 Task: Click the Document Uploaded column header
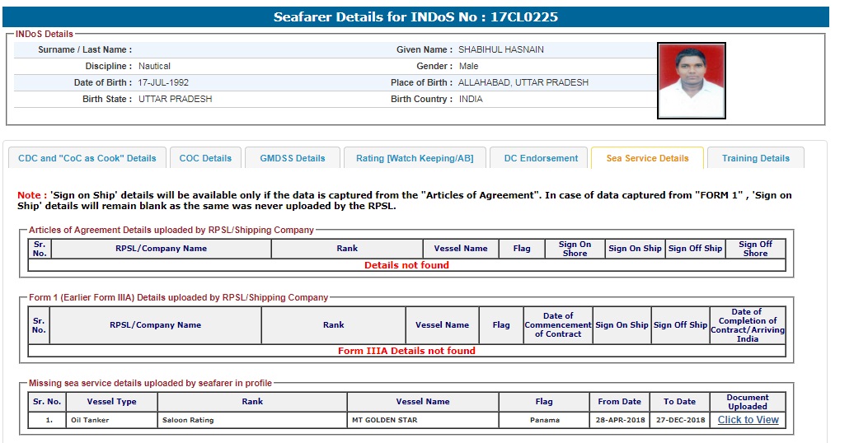[x=747, y=402]
